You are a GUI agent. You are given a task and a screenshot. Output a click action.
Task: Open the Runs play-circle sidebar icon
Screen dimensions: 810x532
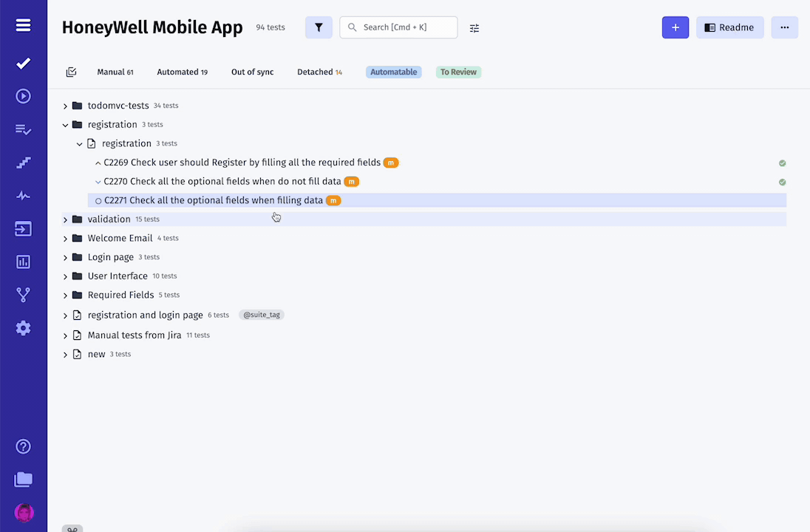23,96
